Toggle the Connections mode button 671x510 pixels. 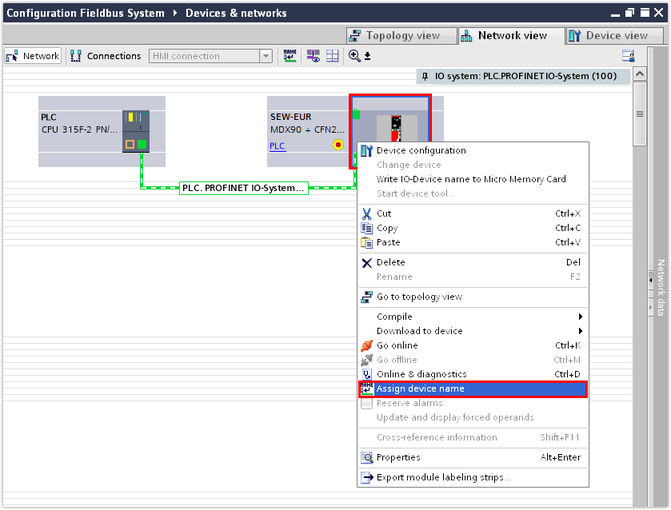tap(106, 56)
